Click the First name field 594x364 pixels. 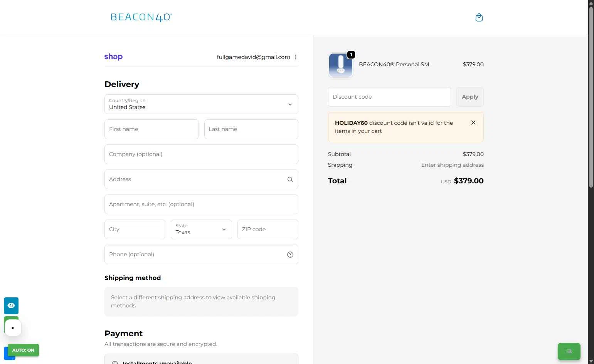(151, 129)
